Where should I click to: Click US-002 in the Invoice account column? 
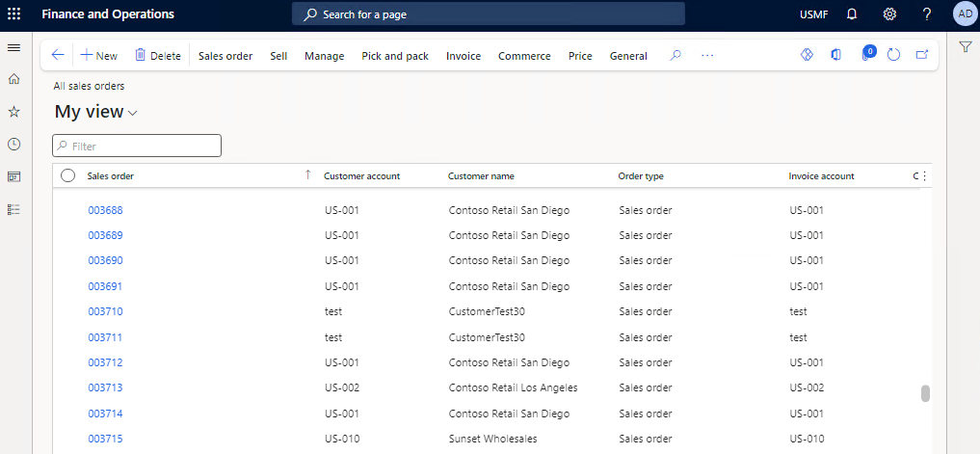click(807, 387)
